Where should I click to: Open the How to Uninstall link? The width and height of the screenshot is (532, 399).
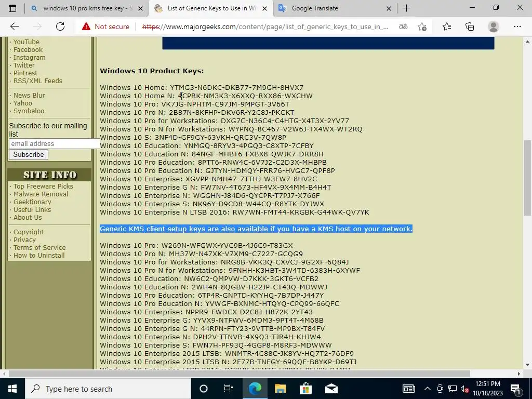pyautogui.click(x=39, y=256)
